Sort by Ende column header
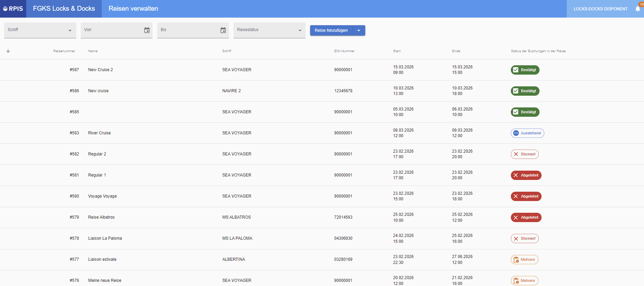644x286 pixels. 456,51
